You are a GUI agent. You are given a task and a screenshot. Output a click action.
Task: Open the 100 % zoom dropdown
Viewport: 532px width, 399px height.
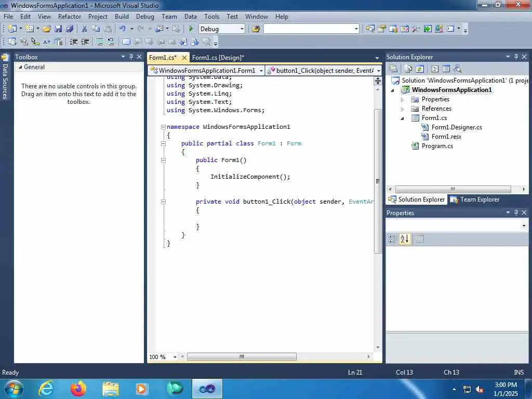(x=175, y=357)
